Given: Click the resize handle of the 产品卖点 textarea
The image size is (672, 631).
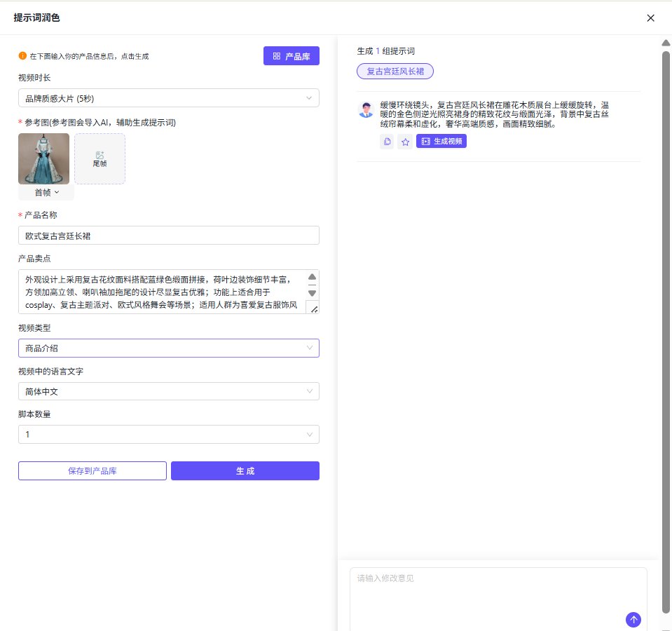Looking at the screenshot, I should (314, 309).
